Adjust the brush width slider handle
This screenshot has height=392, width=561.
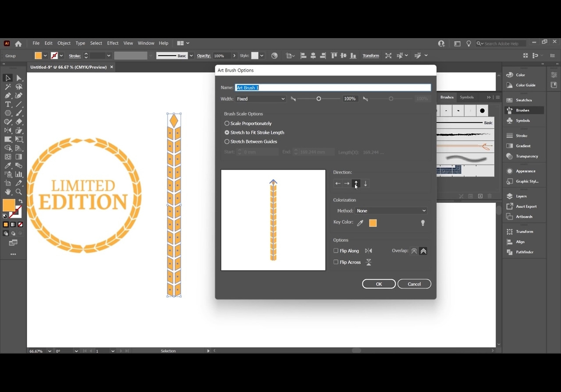(319, 99)
